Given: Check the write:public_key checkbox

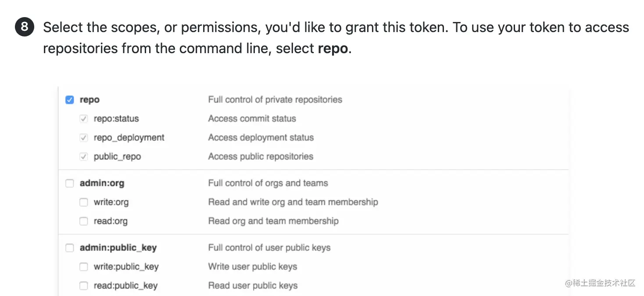Looking at the screenshot, I should [x=83, y=267].
